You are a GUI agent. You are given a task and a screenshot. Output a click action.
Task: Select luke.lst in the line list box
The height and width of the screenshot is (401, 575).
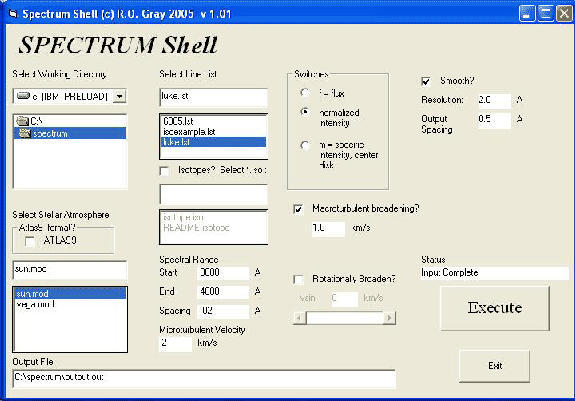[213, 142]
